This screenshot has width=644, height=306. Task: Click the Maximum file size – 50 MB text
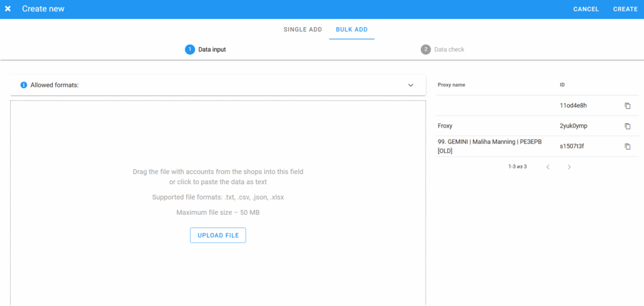pos(218,212)
